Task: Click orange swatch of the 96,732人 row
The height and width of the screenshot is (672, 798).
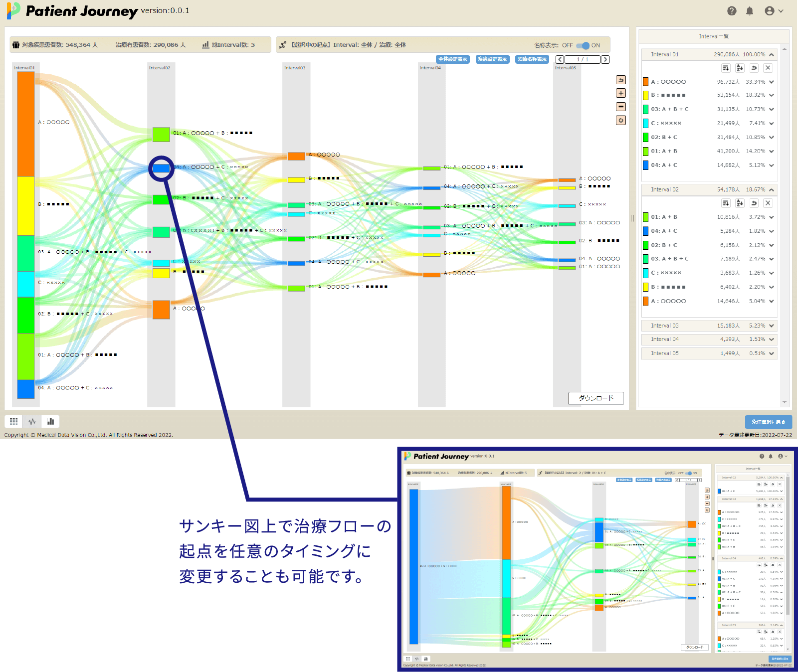Action: coord(646,82)
